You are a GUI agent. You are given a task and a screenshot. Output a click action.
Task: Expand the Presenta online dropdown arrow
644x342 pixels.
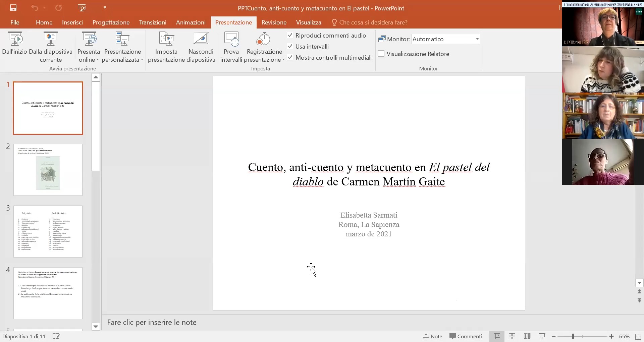[98, 60]
